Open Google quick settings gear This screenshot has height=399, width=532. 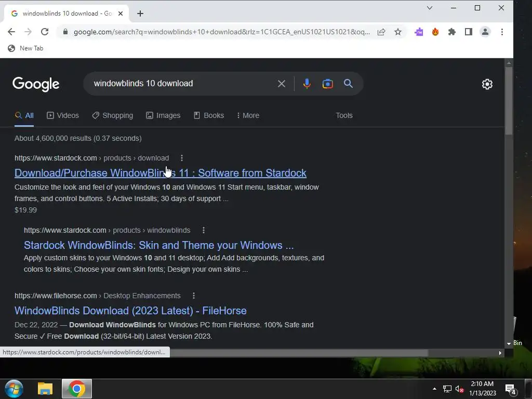click(487, 84)
